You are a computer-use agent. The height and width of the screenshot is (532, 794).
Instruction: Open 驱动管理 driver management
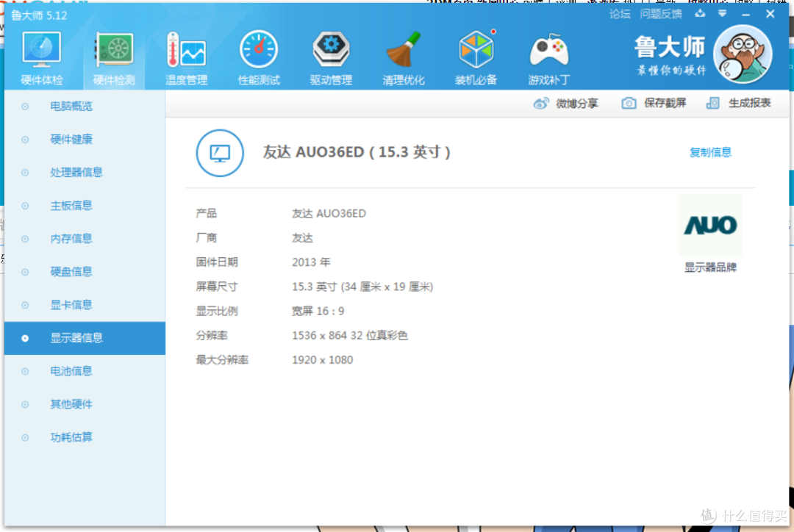tap(331, 55)
